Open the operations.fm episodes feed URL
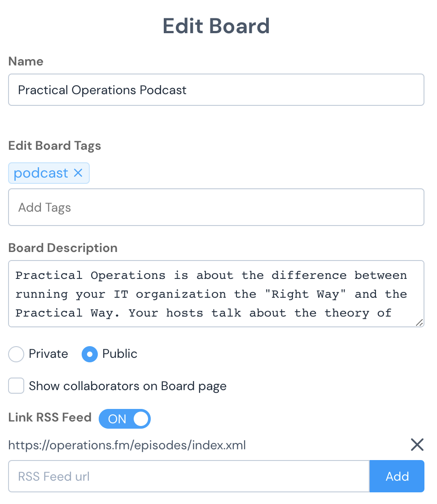 tap(127, 445)
